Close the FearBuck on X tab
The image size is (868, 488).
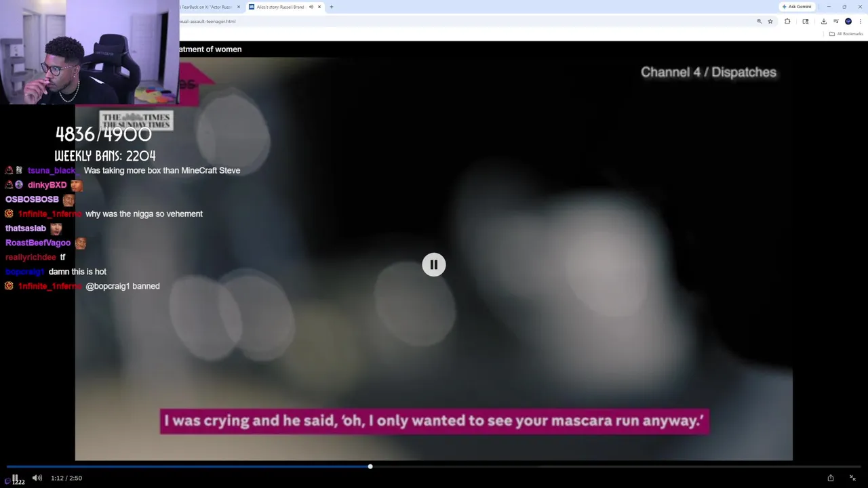click(x=238, y=7)
